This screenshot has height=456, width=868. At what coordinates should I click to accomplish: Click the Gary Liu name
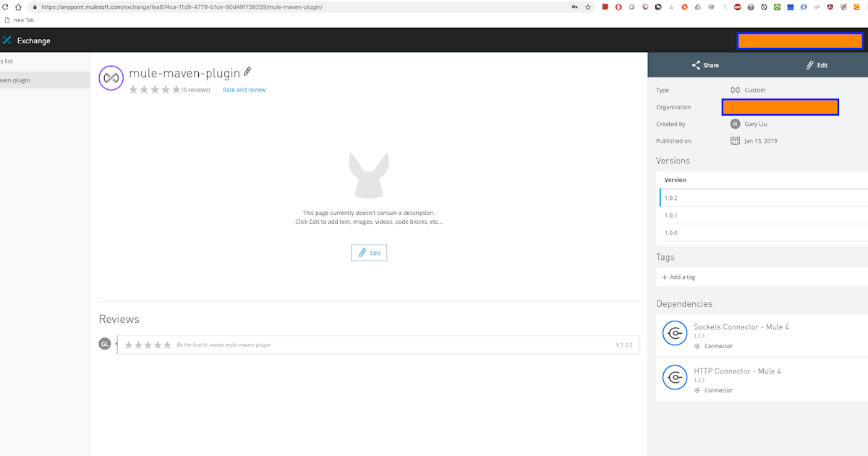point(756,124)
